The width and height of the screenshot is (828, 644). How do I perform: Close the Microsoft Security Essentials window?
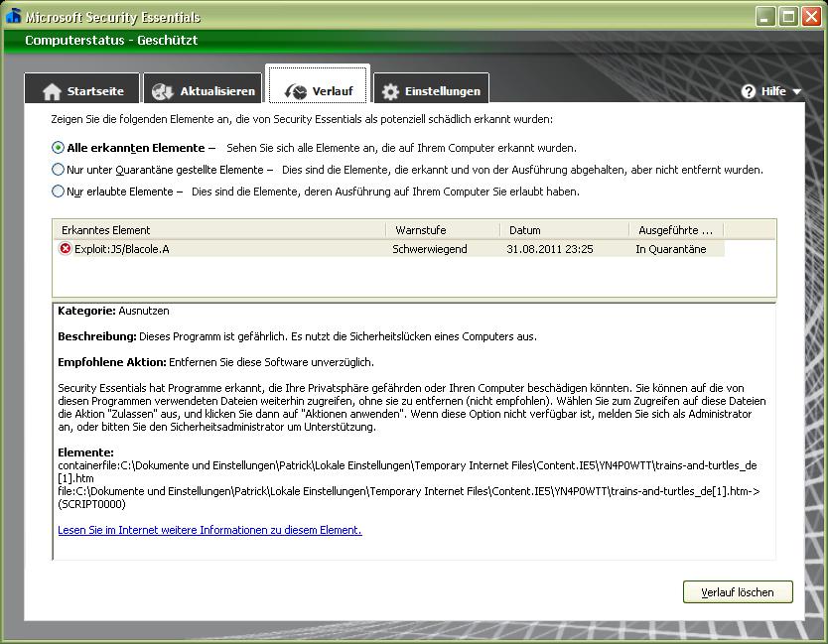click(812, 16)
